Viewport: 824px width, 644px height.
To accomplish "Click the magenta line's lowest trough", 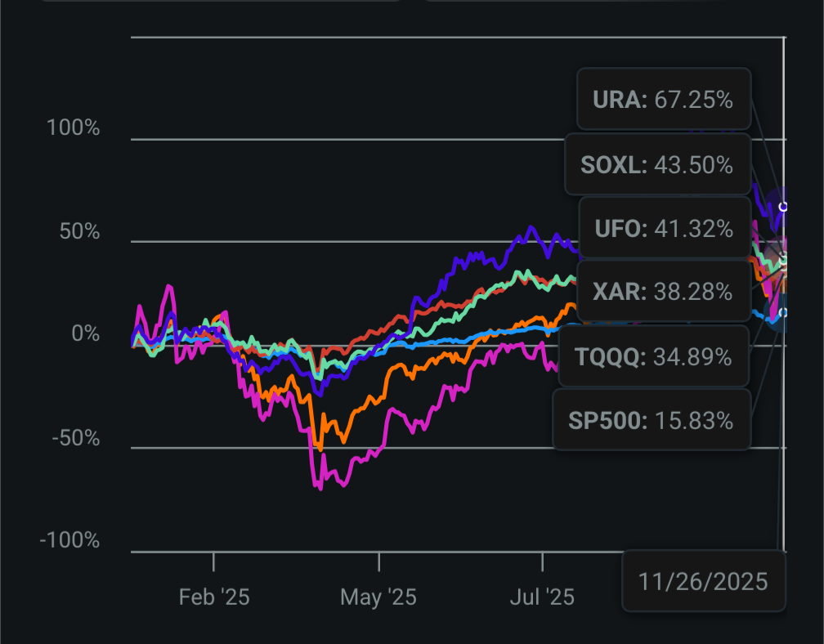I will [320, 489].
